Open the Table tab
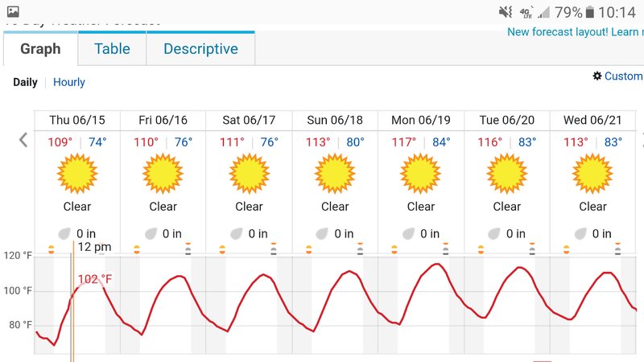This screenshot has width=644, height=362. [112, 49]
